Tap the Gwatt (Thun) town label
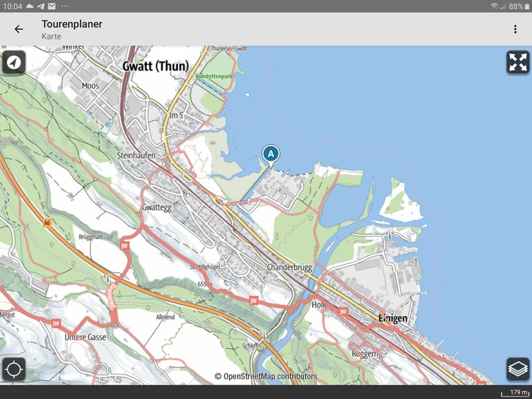The width and height of the screenshot is (532, 399). click(x=156, y=66)
